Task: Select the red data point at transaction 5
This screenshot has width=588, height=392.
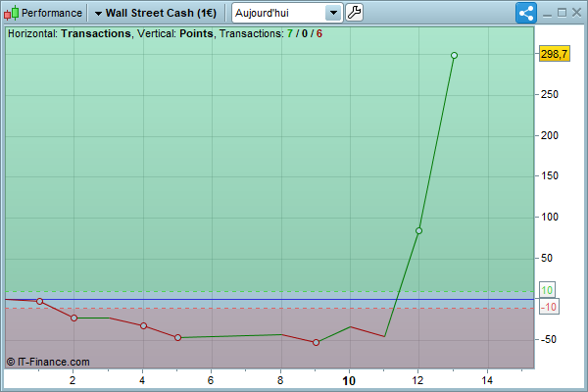Action: pyautogui.click(x=177, y=337)
